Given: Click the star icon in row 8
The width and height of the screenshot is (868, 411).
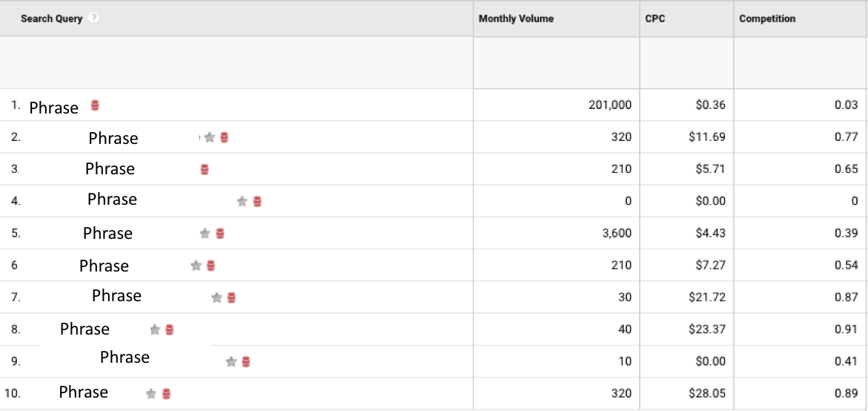Looking at the screenshot, I should pyautogui.click(x=155, y=329).
